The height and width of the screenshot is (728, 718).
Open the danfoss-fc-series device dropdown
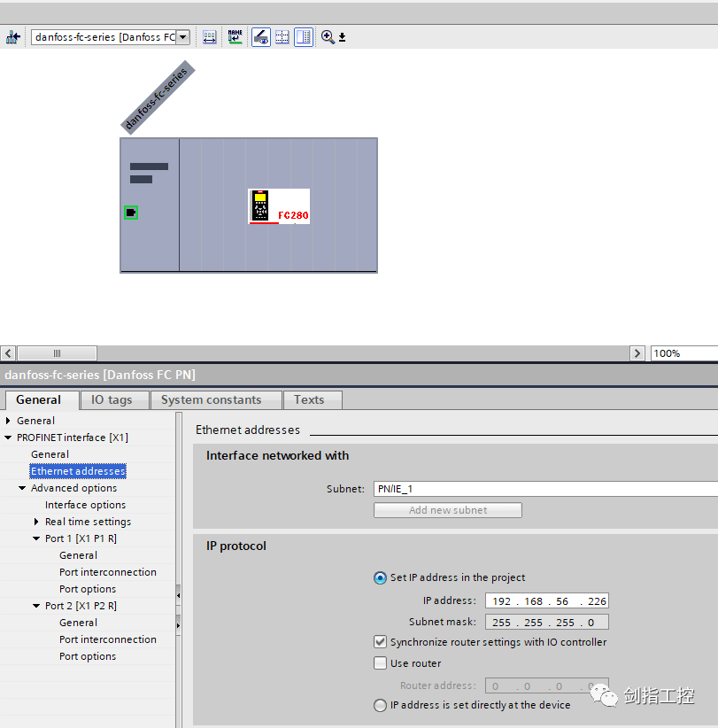[182, 36]
